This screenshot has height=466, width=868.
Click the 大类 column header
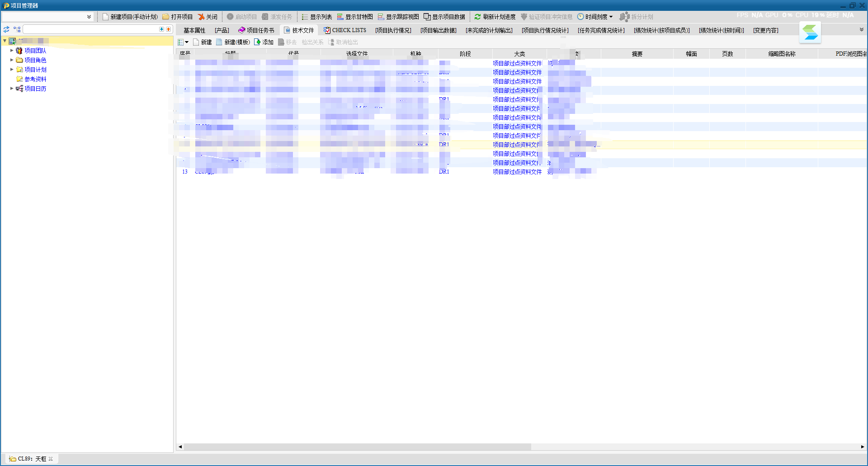click(x=519, y=54)
